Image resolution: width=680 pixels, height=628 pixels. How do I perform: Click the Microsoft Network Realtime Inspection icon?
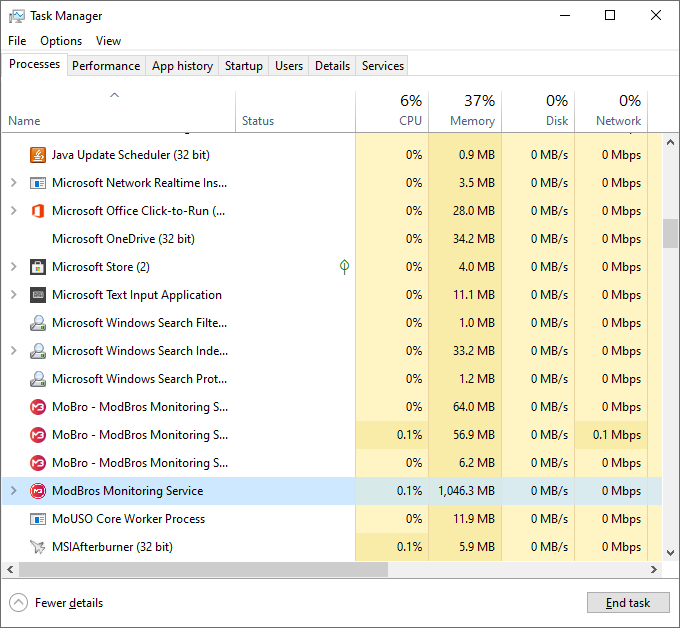click(x=38, y=183)
